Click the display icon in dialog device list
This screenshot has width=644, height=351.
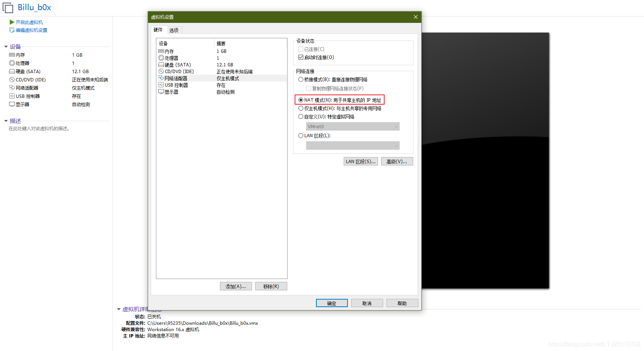tap(161, 92)
